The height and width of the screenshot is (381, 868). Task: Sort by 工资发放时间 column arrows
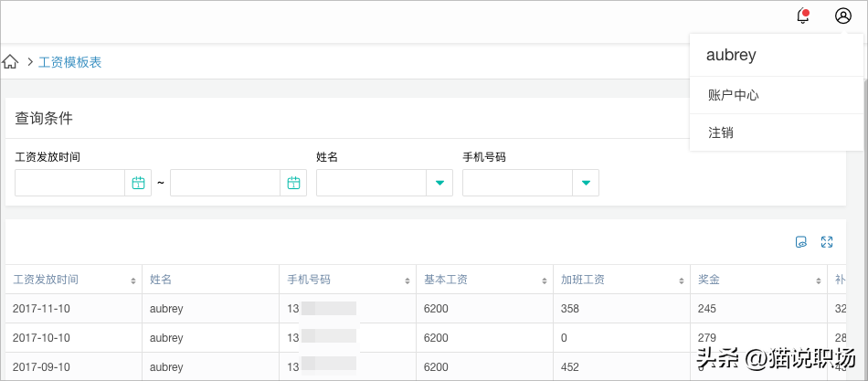pos(133,280)
